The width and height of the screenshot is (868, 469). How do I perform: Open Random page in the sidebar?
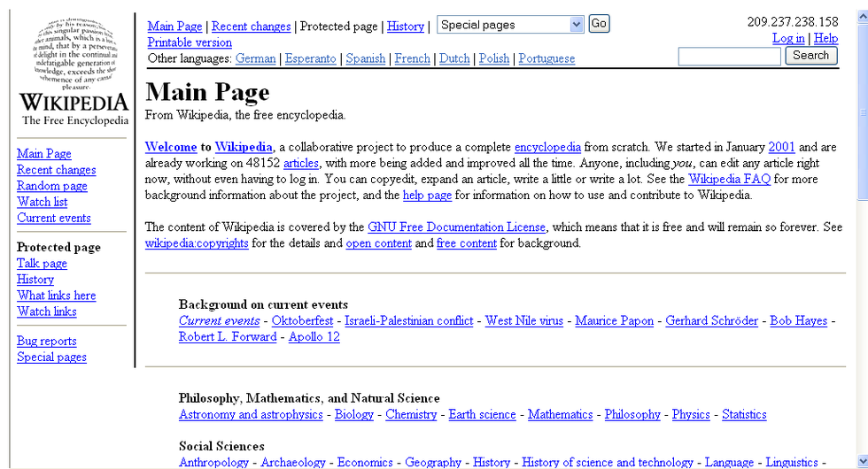click(x=52, y=185)
